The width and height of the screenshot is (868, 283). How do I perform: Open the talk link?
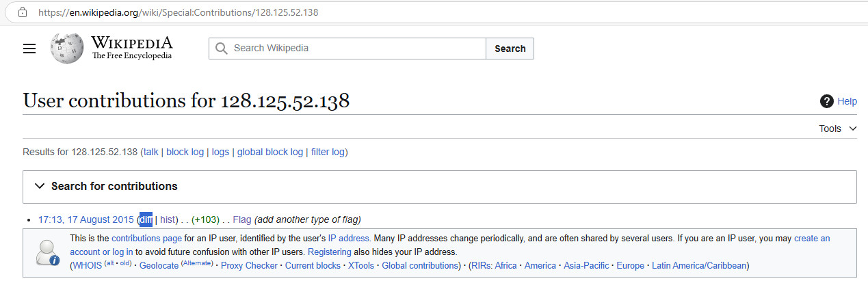point(150,152)
